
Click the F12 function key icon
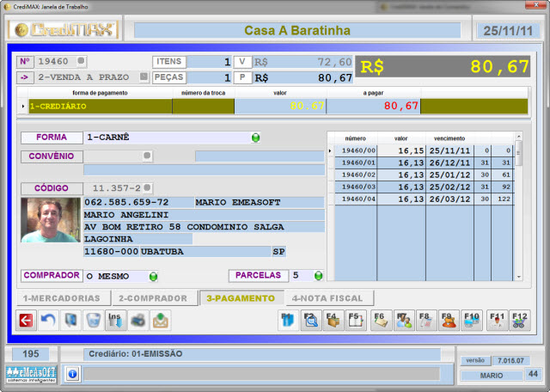pos(519,321)
